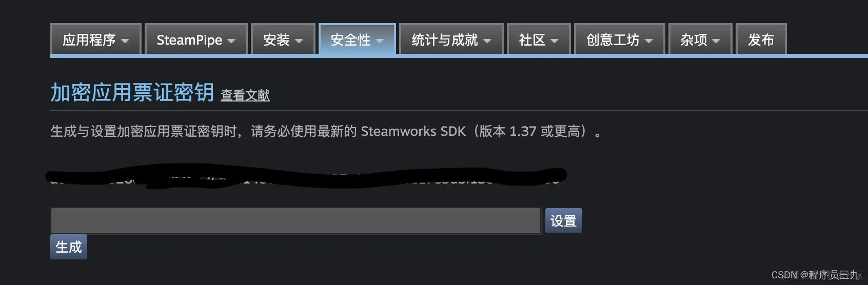Open the 查看文献 documentation link

pyautogui.click(x=245, y=95)
